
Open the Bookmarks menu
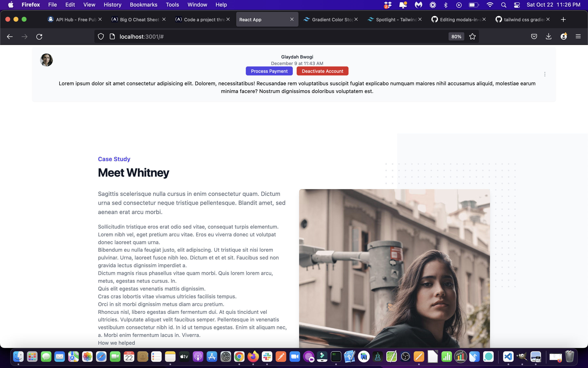[144, 5]
